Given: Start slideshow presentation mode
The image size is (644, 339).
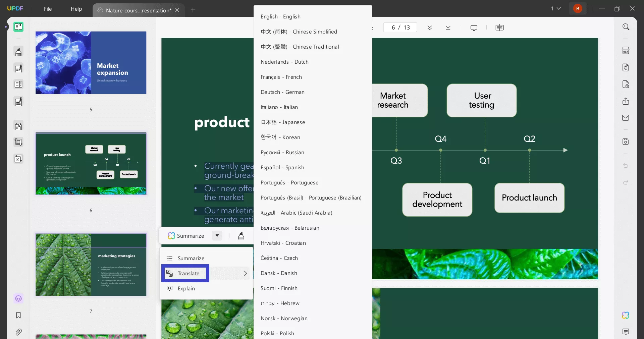Looking at the screenshot, I should pos(474,28).
